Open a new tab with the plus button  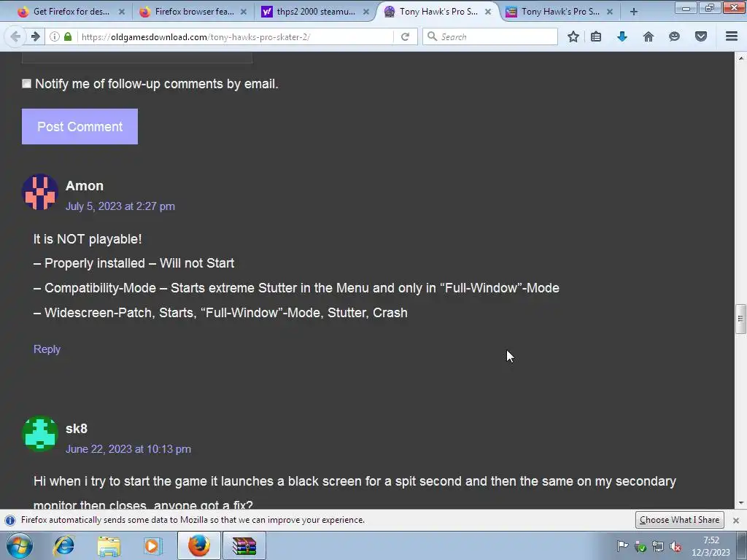point(634,12)
